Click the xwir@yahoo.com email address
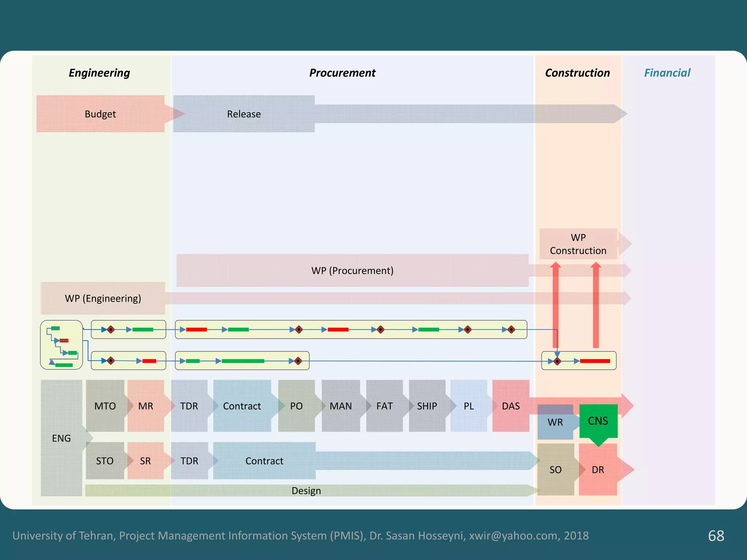Screen dimensions: 747x560 coord(513,535)
